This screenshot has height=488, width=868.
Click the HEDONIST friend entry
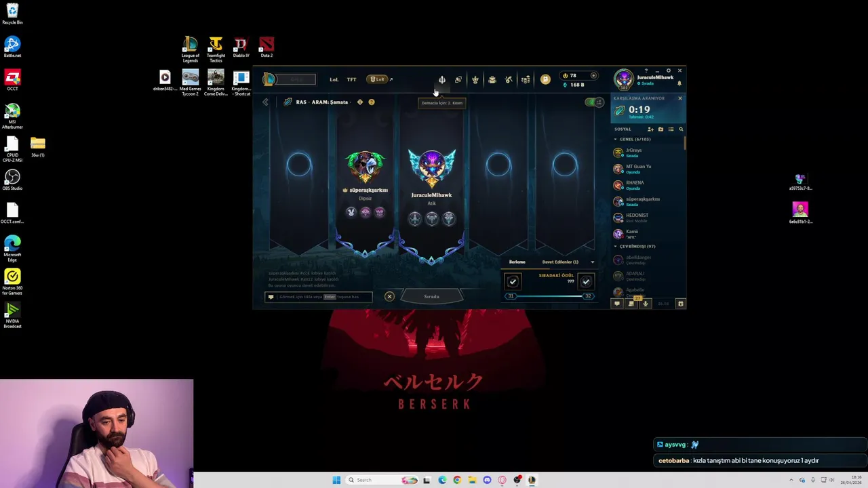pyautogui.click(x=648, y=218)
